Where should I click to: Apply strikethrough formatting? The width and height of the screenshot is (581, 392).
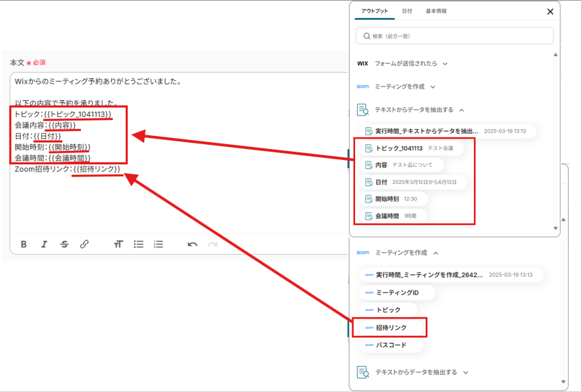(64, 244)
